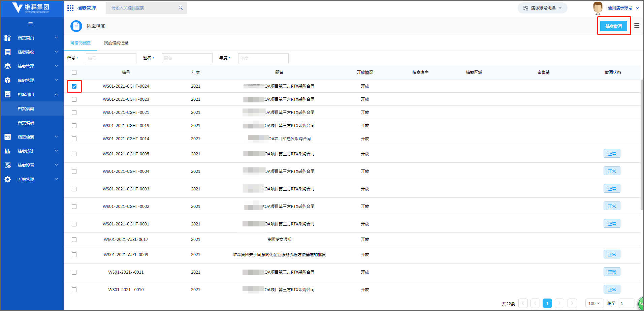The width and height of the screenshot is (644, 311).
Task: Click 正常 status for WS01-2021-CGHT-0001
Action: point(612,224)
